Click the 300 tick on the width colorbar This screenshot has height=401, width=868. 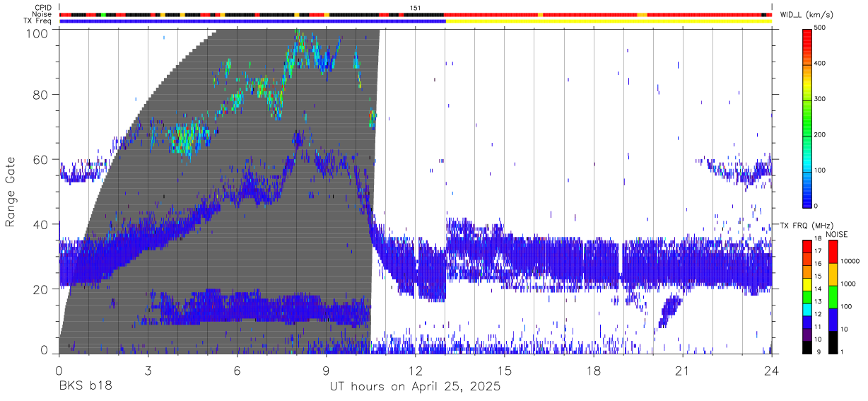pos(820,99)
